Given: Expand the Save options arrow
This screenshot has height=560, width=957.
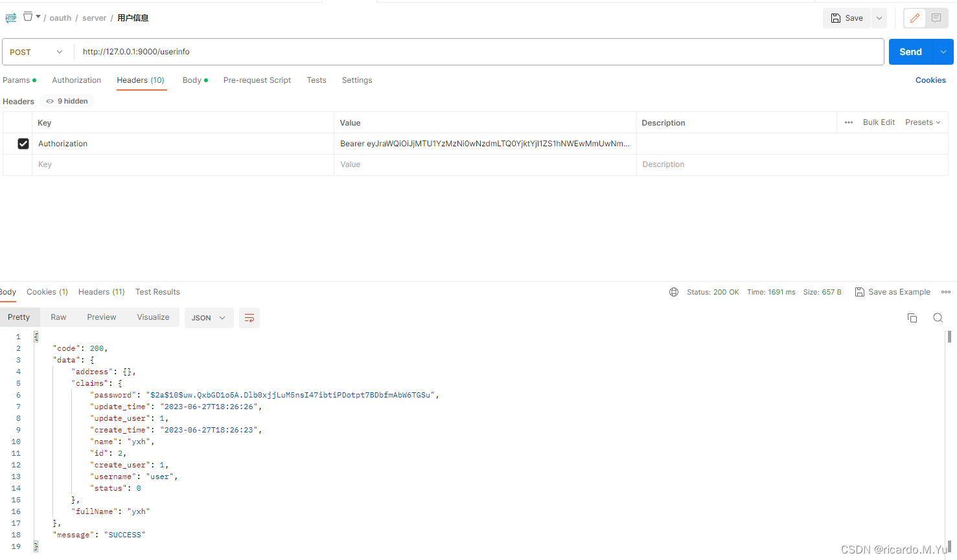Looking at the screenshot, I should (x=879, y=18).
